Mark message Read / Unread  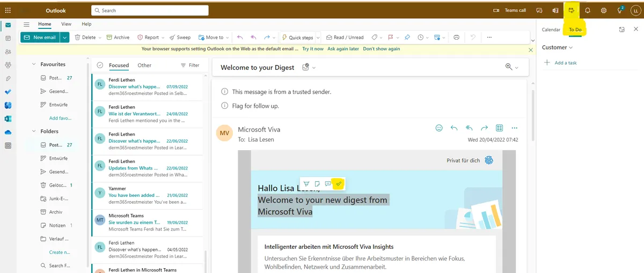345,38
